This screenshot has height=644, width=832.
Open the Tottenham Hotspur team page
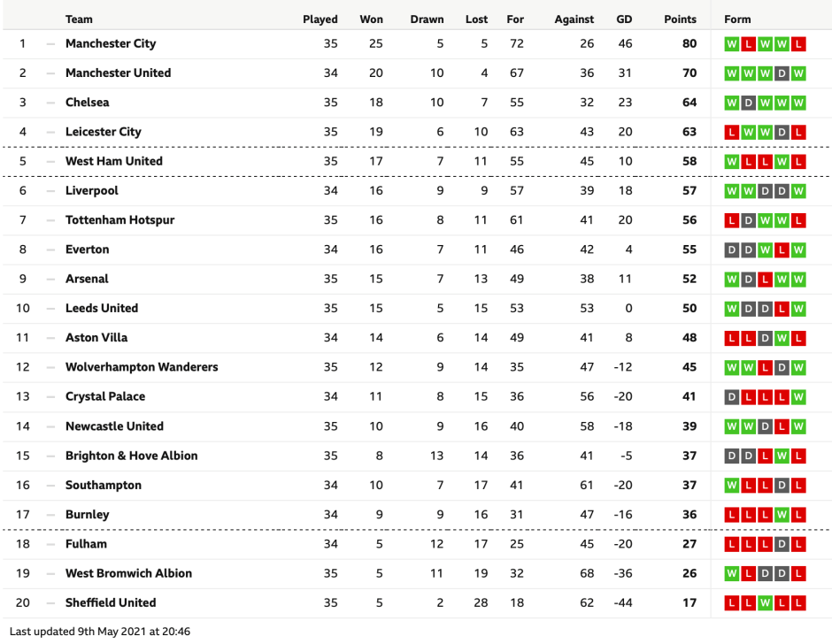point(119,220)
